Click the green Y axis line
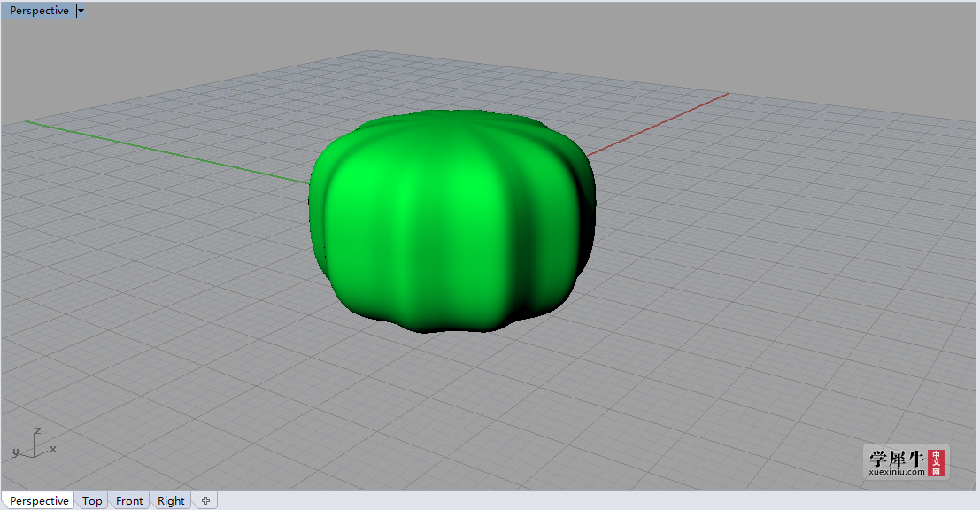Viewport: 980px width, 510px height. [169, 153]
